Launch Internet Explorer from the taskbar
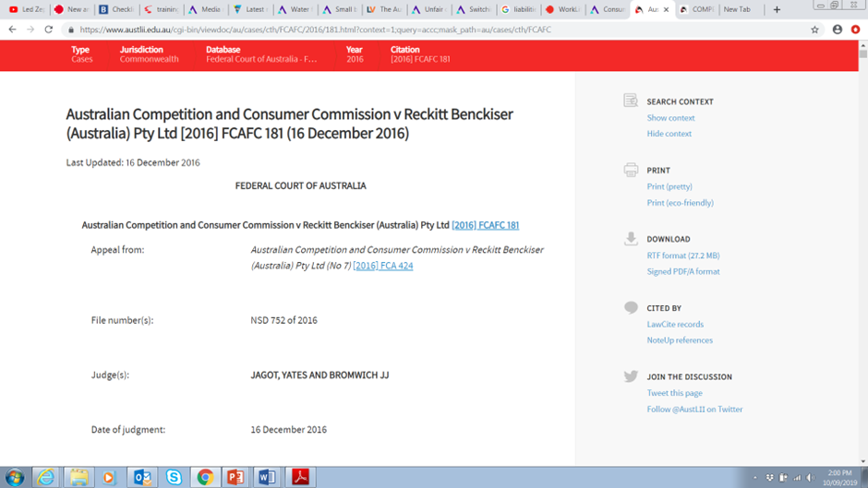Screen dimensions: 868x488 (x=46, y=477)
